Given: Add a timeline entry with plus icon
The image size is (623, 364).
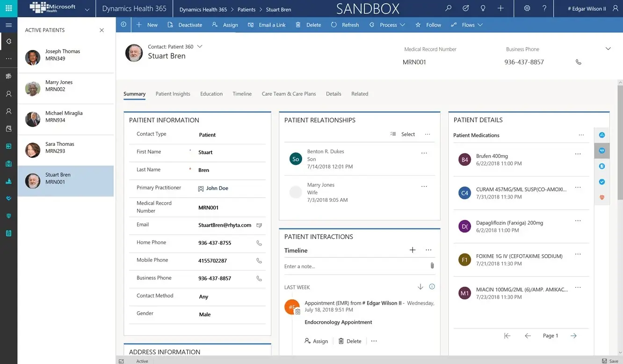Looking at the screenshot, I should [x=413, y=250].
